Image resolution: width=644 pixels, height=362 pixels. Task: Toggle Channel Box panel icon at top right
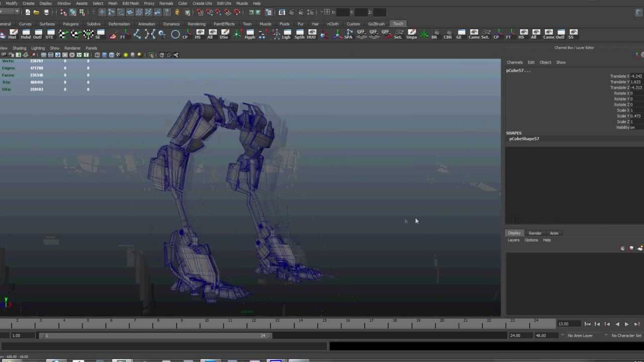pos(639,13)
